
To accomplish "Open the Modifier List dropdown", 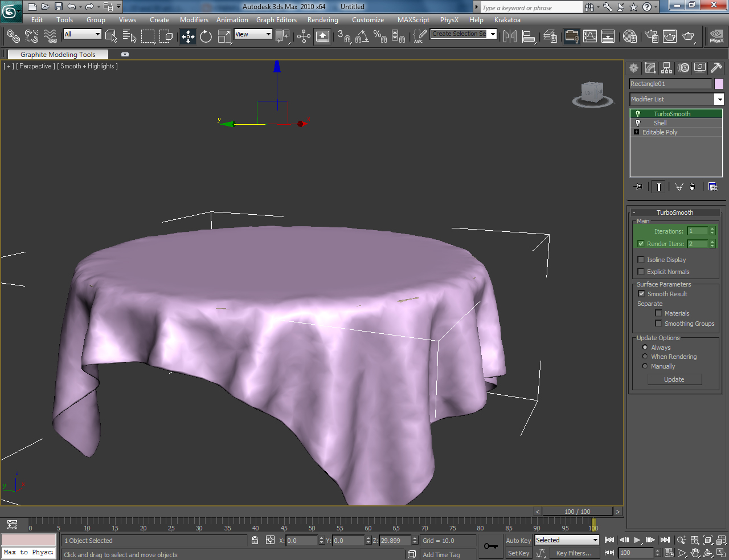I will click(x=719, y=99).
